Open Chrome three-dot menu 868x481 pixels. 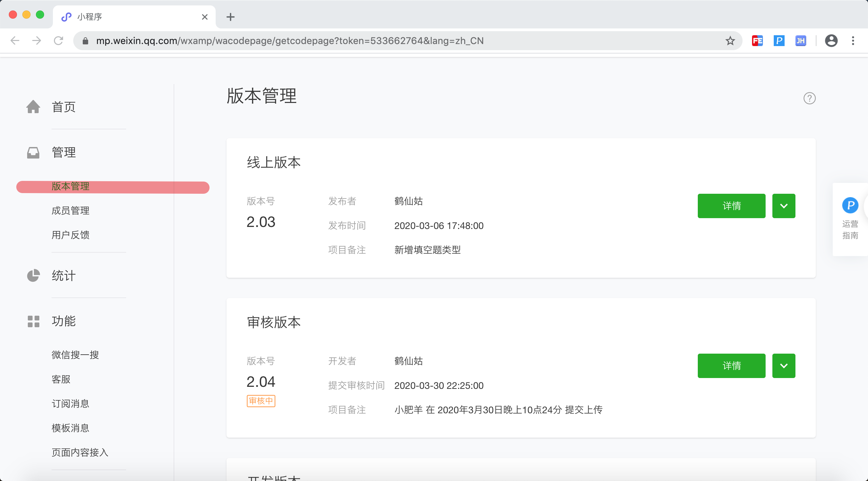tap(853, 41)
